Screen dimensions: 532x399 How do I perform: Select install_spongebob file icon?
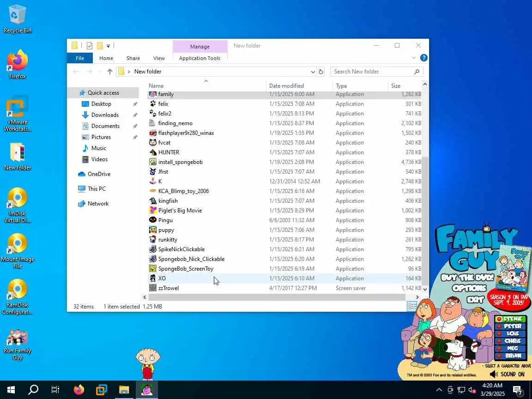(153, 162)
